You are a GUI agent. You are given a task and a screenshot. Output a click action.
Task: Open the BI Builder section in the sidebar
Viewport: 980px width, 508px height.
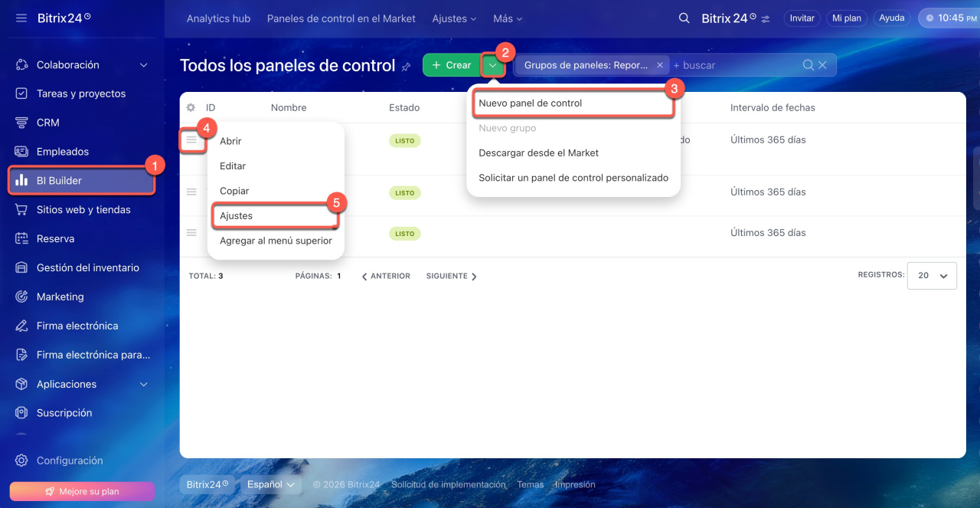[x=81, y=181]
